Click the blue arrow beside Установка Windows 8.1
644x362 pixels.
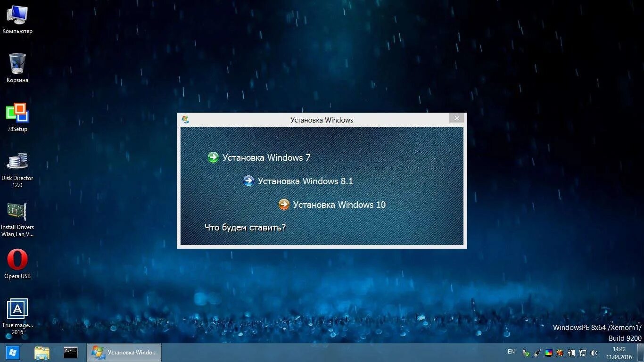click(x=248, y=181)
